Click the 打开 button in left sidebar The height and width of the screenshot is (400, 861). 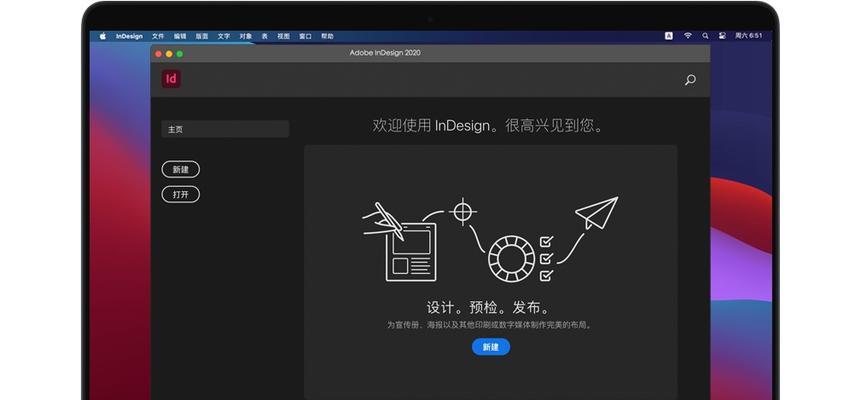181,195
